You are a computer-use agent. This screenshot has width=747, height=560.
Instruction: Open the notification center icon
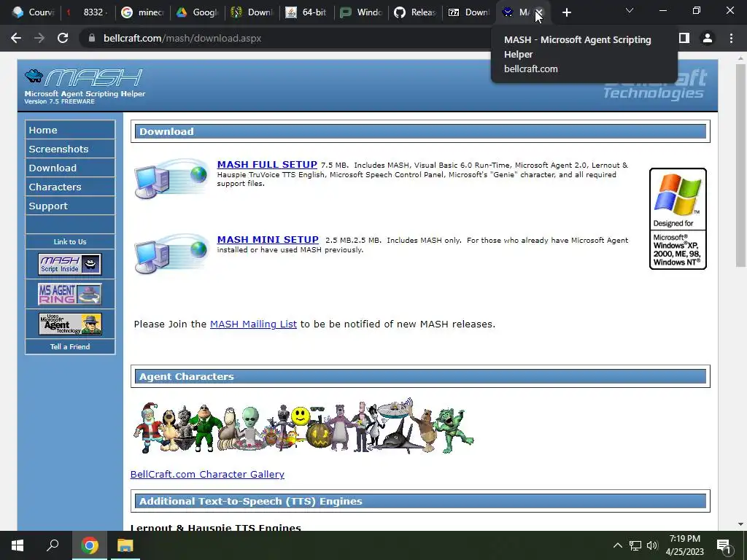(x=724, y=545)
